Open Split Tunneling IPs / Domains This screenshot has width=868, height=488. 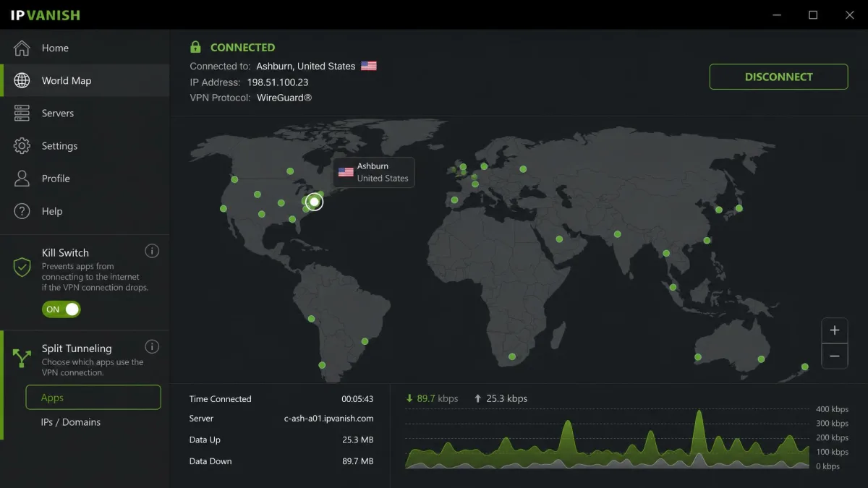click(x=71, y=422)
